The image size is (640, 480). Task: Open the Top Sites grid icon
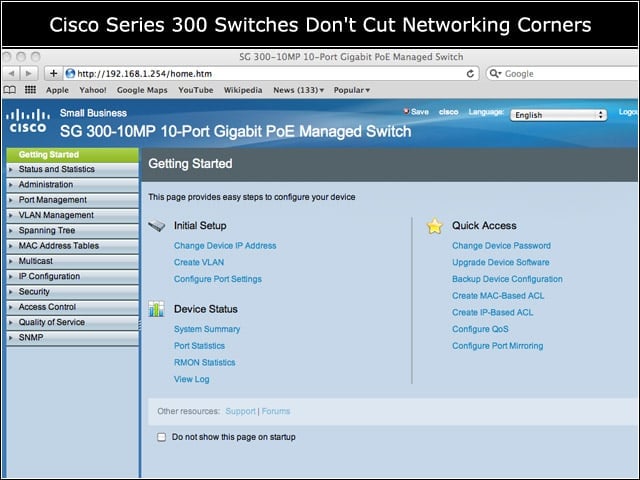click(x=30, y=90)
